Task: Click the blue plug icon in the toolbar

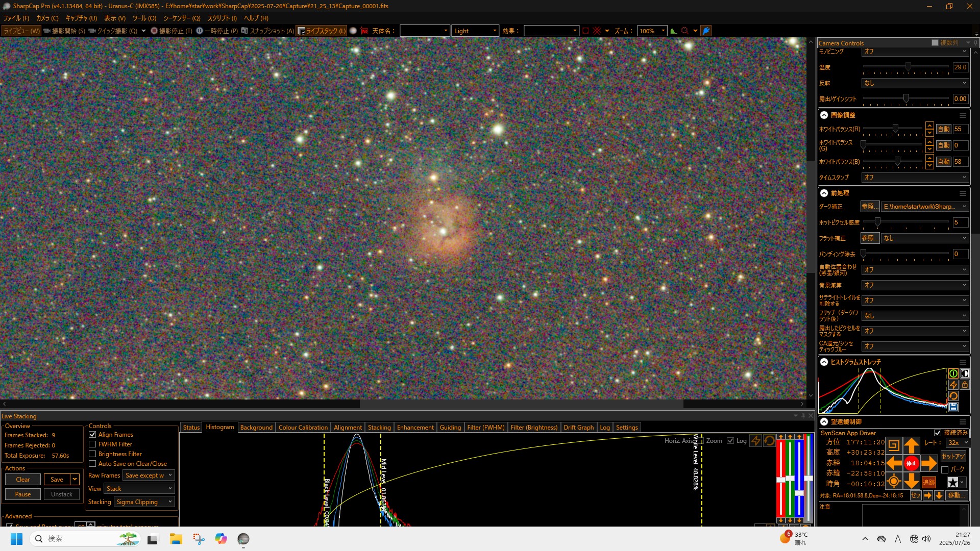Action: pyautogui.click(x=706, y=31)
